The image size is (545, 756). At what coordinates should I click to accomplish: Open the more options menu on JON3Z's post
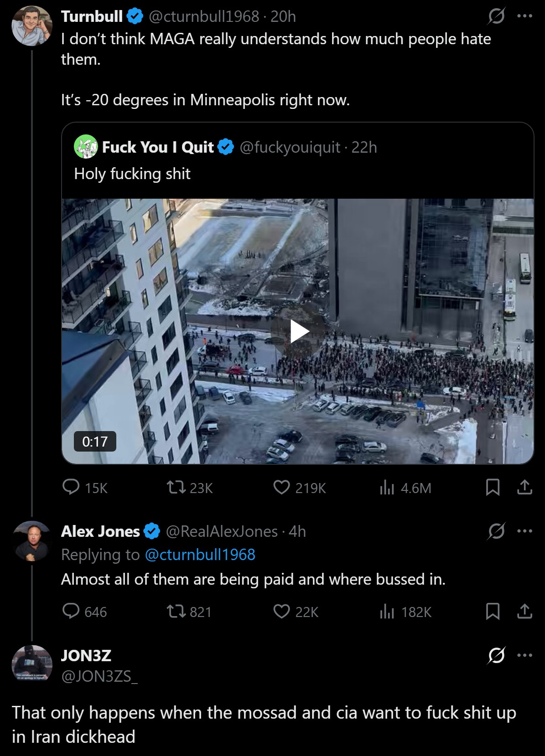[x=524, y=655]
